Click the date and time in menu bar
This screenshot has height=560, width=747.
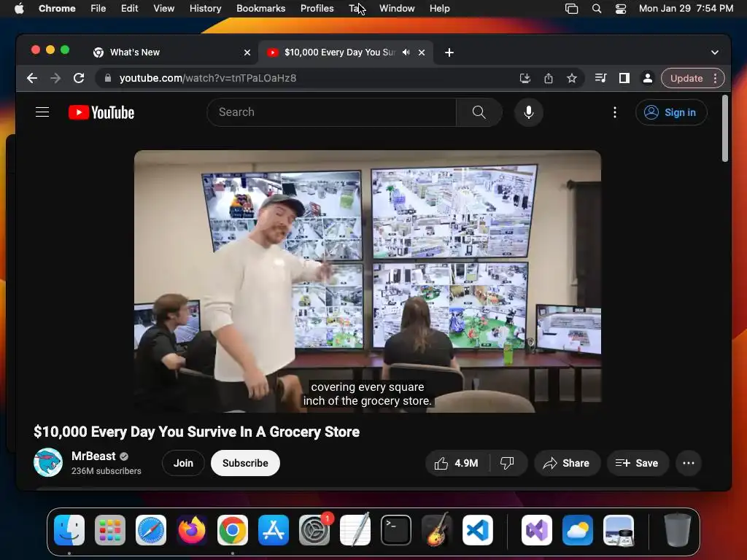pos(686,9)
